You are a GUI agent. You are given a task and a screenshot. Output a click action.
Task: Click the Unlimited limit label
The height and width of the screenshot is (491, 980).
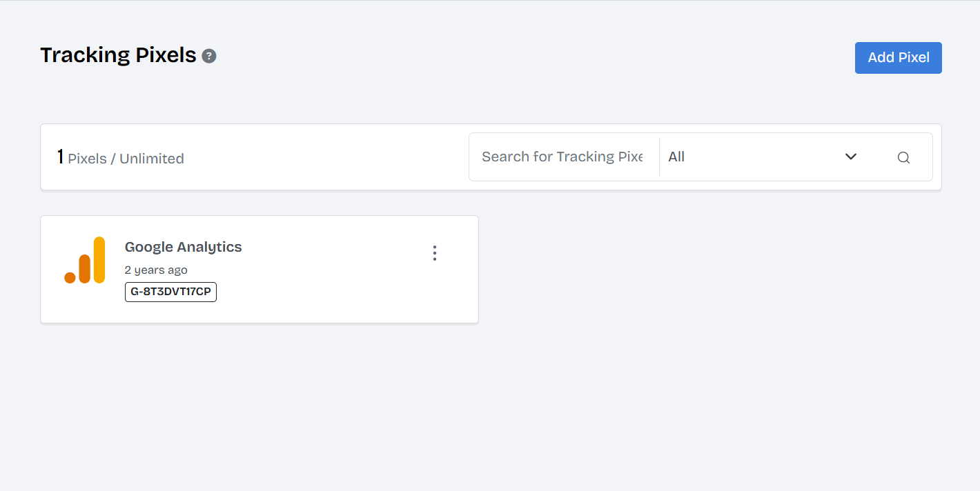click(x=152, y=159)
